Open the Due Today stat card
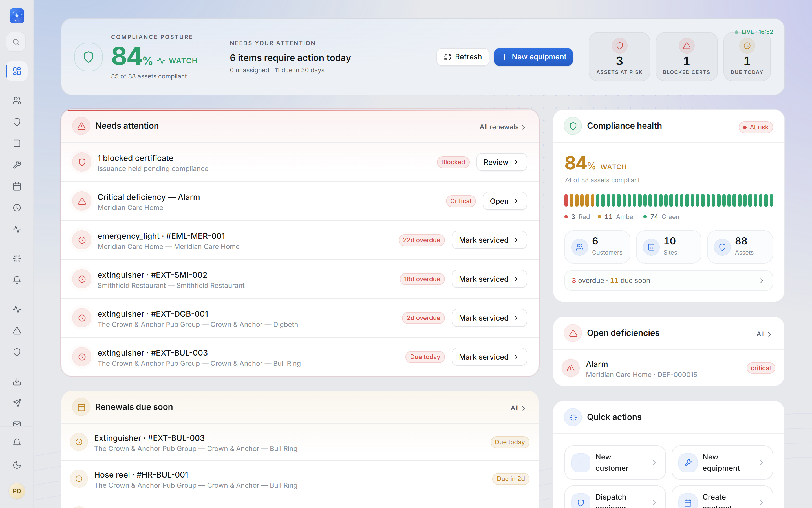This screenshot has width=812, height=508. [x=747, y=57]
